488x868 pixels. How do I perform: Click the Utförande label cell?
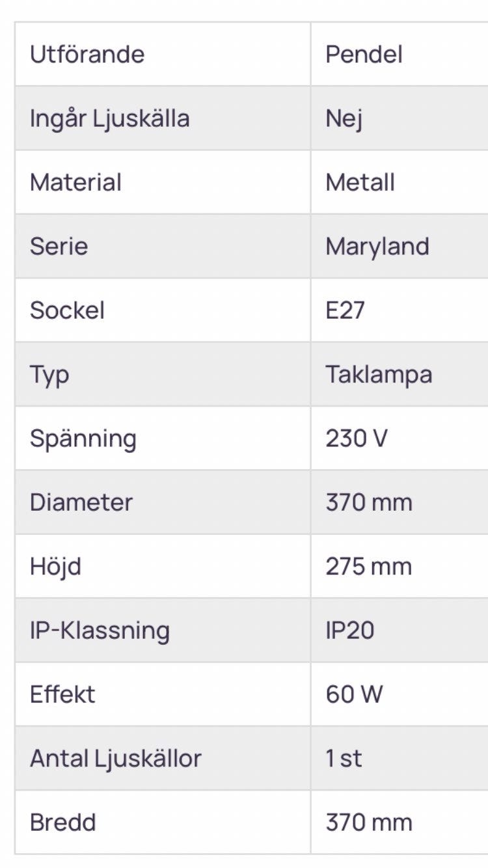pos(87,54)
